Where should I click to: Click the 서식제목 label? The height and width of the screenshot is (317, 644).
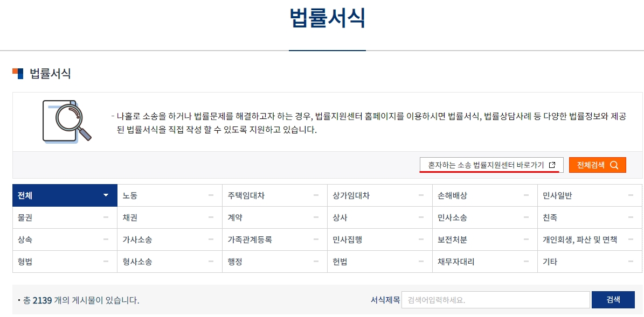[x=385, y=300]
